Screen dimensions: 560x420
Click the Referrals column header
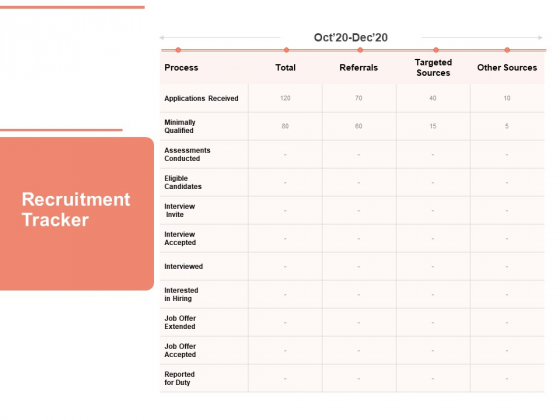click(359, 68)
